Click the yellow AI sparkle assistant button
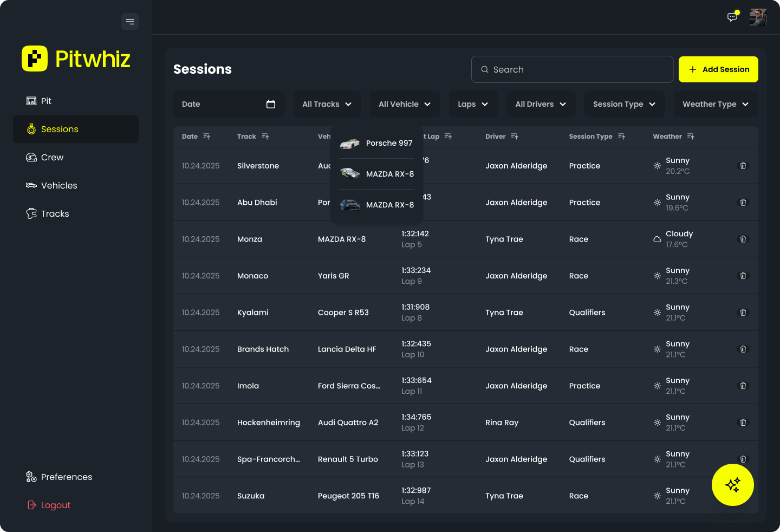 coord(732,485)
